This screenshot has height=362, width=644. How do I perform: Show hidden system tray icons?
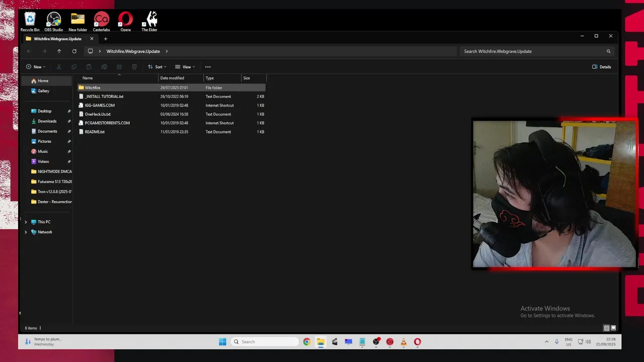pos(546,342)
